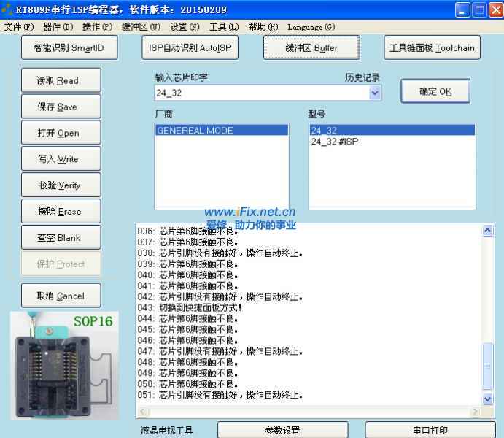
Task: Click the chip marking input field
Action: (x=262, y=93)
